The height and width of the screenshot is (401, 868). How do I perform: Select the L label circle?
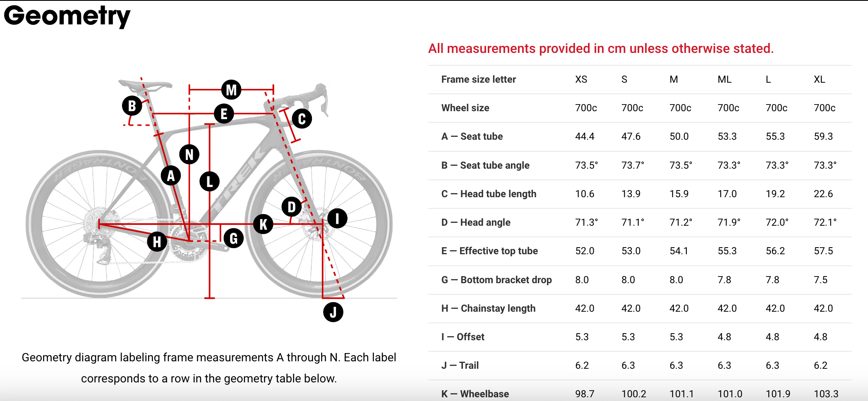point(209,181)
